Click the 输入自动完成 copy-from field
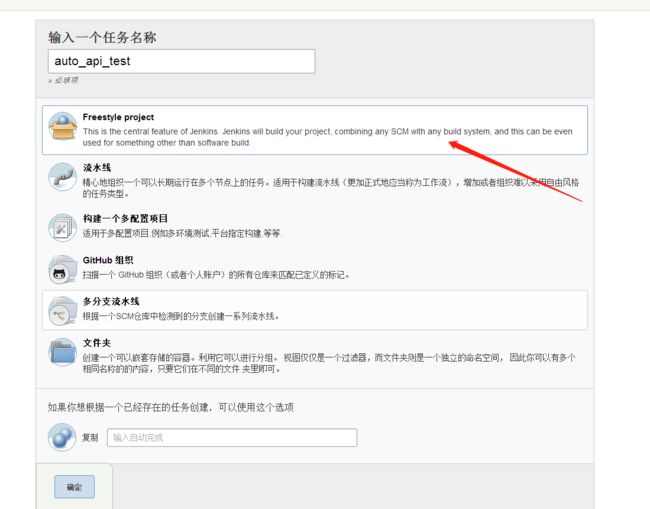 click(232, 437)
